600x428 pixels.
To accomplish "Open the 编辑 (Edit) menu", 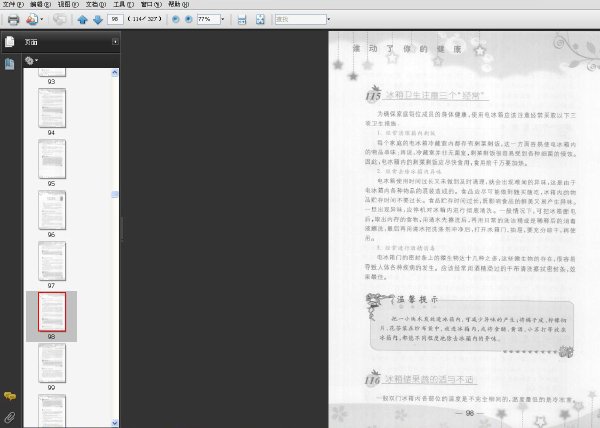I will 41,4.
